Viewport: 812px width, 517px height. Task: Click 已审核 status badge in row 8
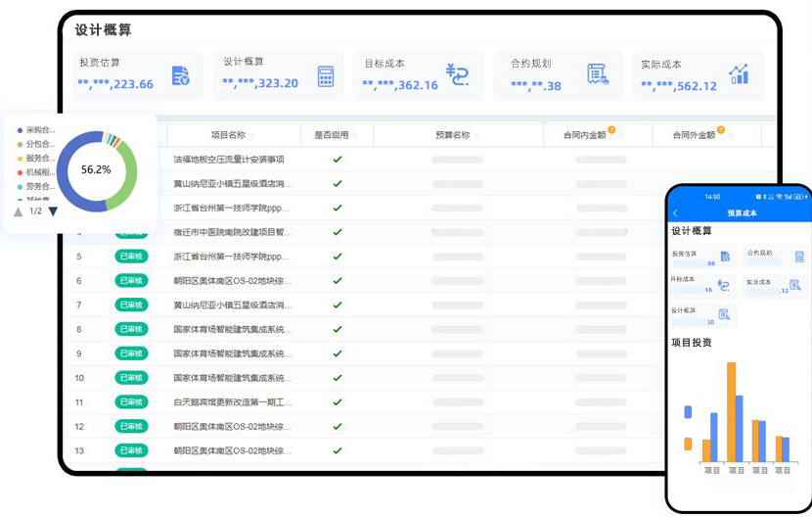coord(131,329)
